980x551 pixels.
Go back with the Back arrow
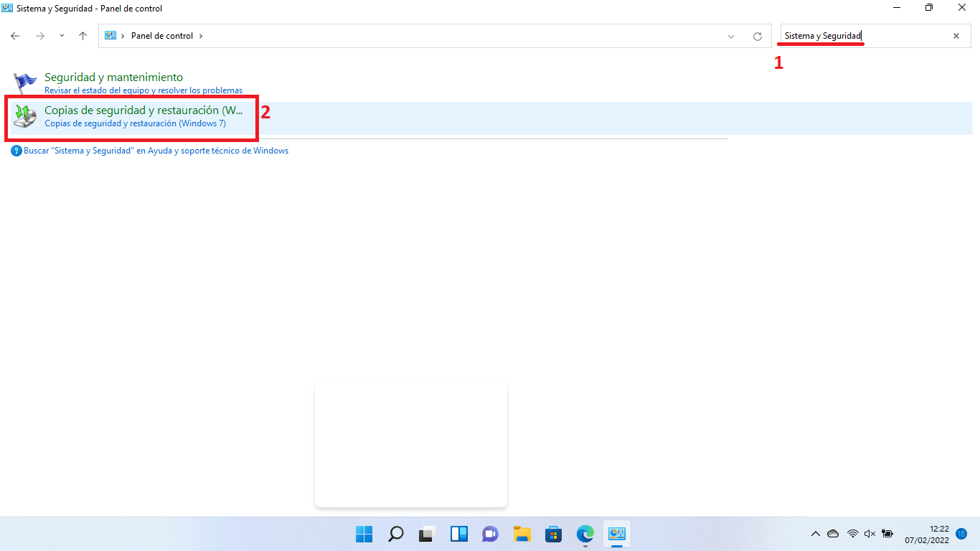point(15,36)
